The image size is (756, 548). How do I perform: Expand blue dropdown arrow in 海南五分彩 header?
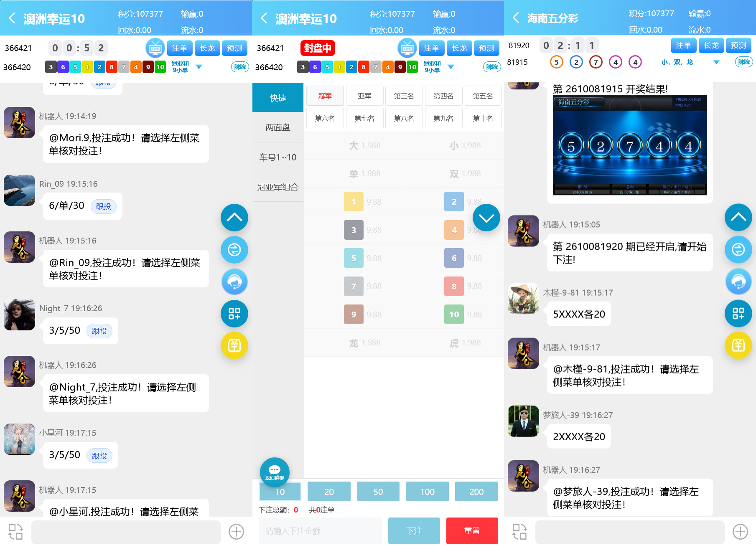pos(716,62)
